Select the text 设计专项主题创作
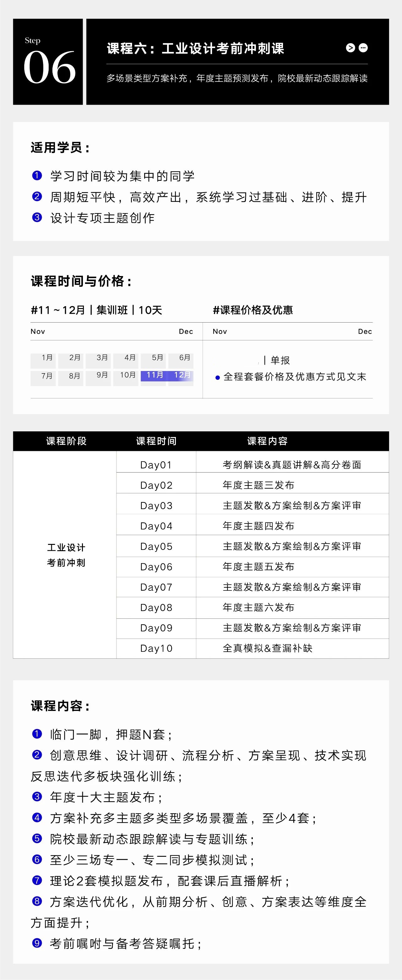Image resolution: width=402 pixels, height=980 pixels. 102,218
